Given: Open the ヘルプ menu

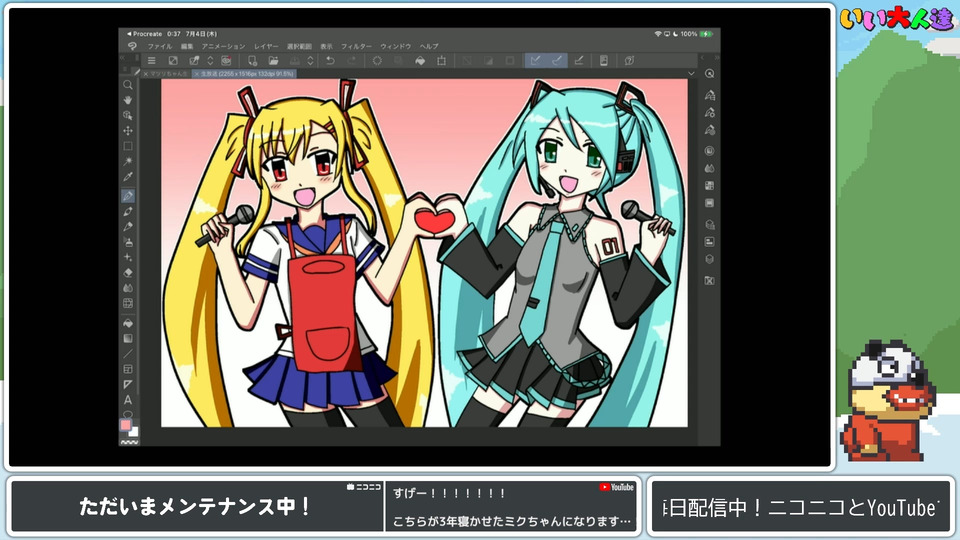Looking at the screenshot, I should pos(429,46).
